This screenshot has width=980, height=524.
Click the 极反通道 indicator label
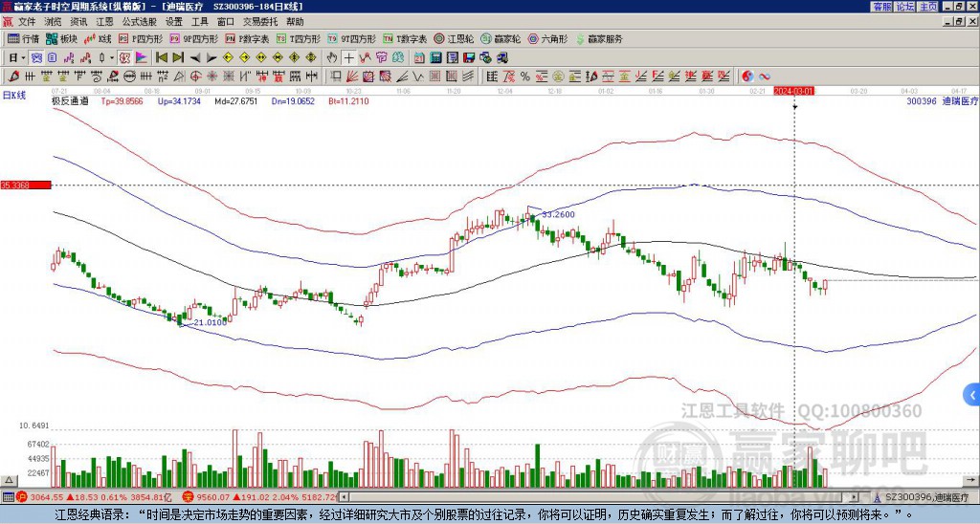click(69, 100)
